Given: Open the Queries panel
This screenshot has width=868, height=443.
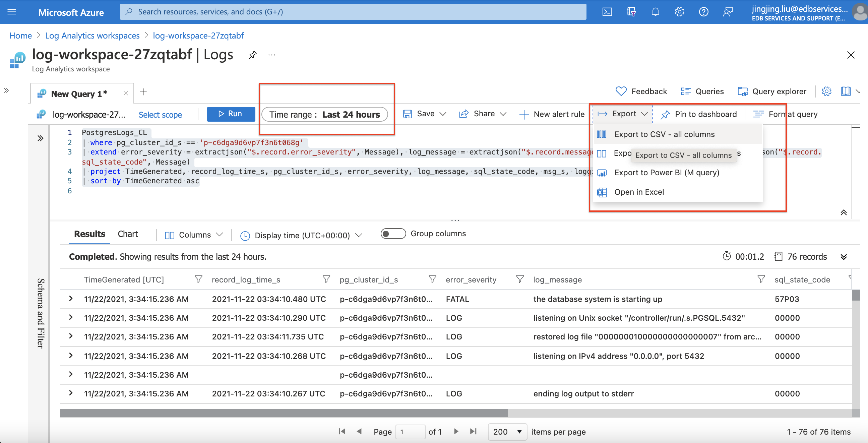Looking at the screenshot, I should 702,91.
